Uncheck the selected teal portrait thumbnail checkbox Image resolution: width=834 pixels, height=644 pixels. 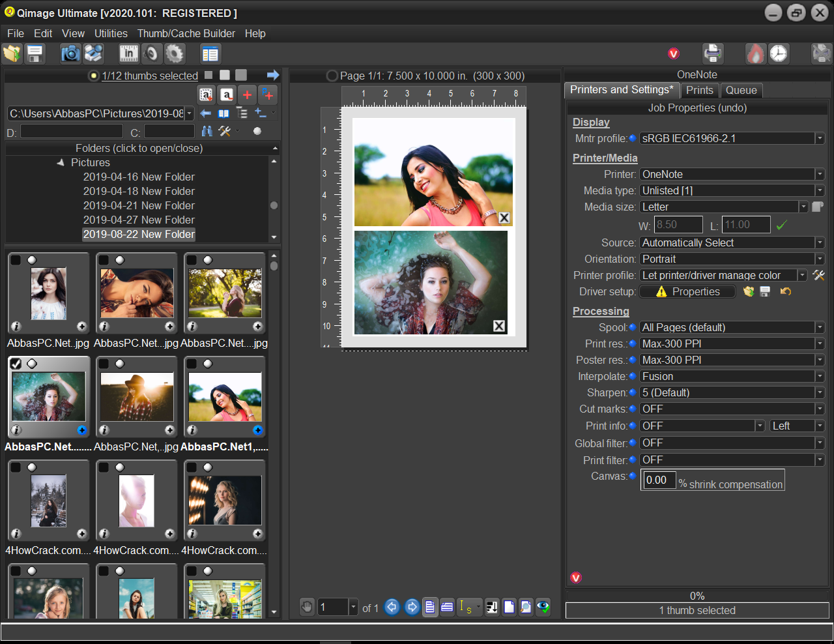click(16, 364)
